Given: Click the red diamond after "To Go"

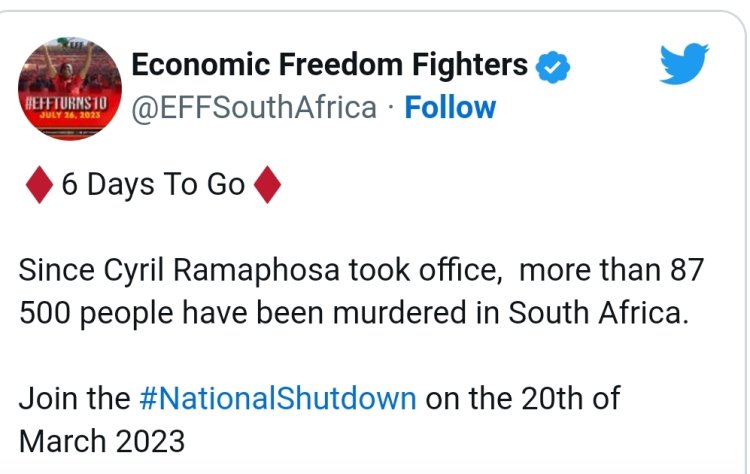Looking at the screenshot, I should pyautogui.click(x=269, y=185).
